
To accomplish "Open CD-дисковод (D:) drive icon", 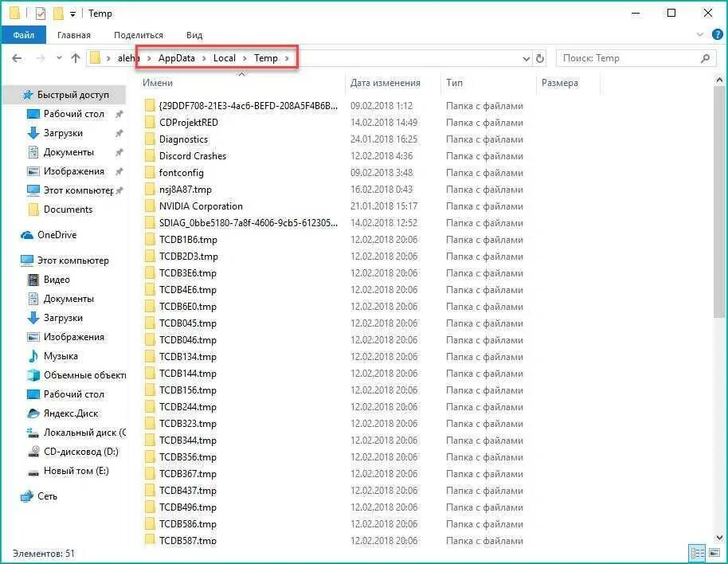I will click(x=33, y=451).
